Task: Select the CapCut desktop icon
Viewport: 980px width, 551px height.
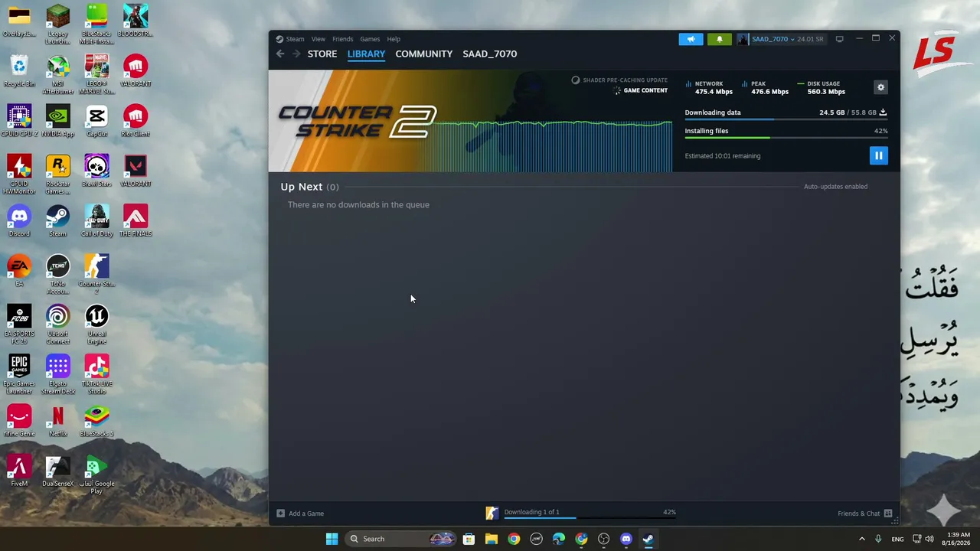Action: point(96,122)
